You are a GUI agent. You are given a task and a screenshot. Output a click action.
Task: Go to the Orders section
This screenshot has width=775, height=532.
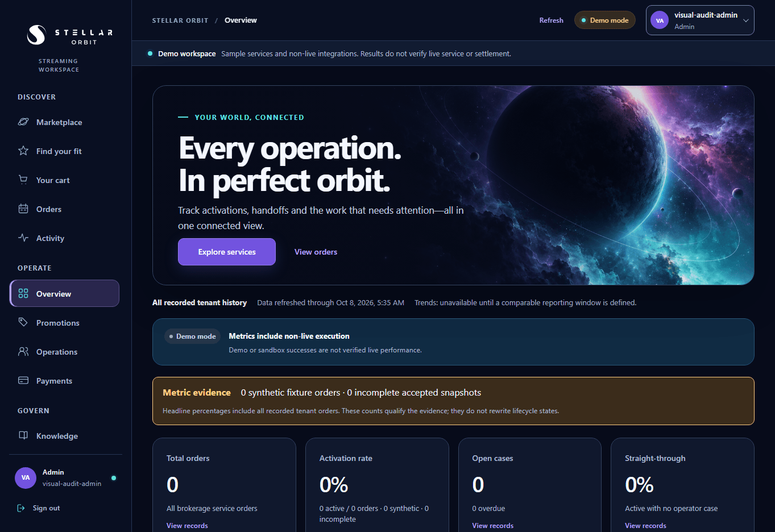click(x=64, y=209)
